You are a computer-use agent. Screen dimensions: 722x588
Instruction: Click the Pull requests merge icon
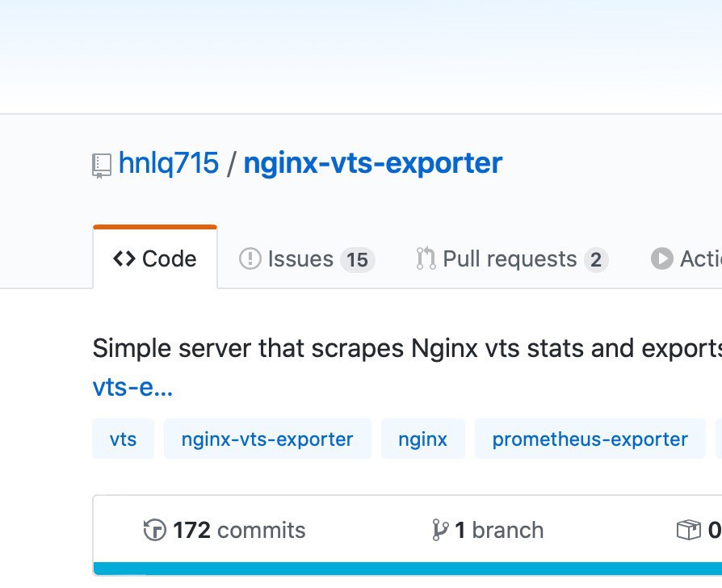pos(426,258)
